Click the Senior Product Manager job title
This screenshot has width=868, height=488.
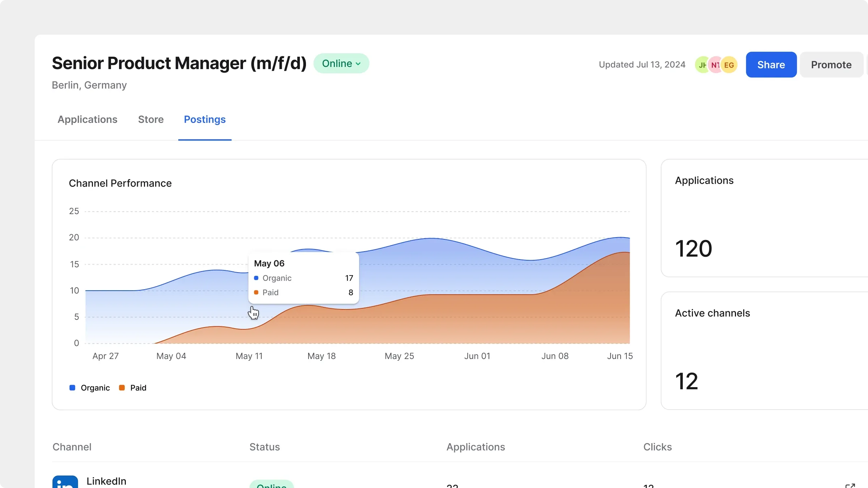click(179, 63)
